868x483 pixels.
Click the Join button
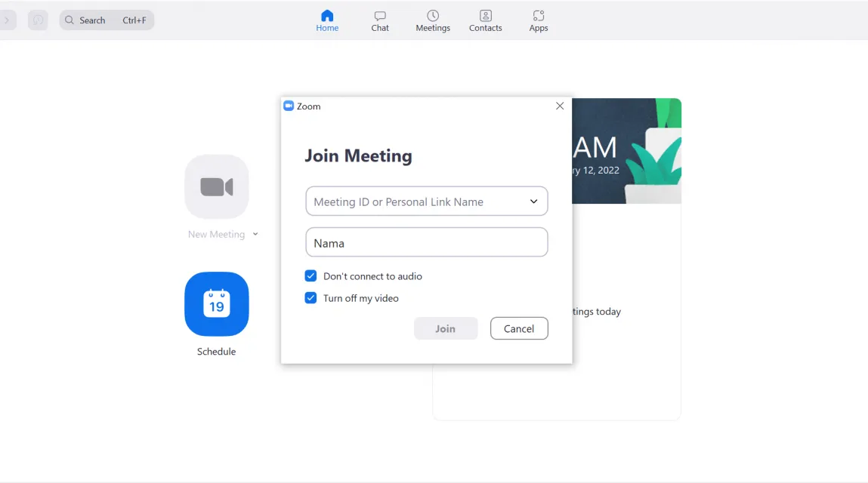[446, 328]
